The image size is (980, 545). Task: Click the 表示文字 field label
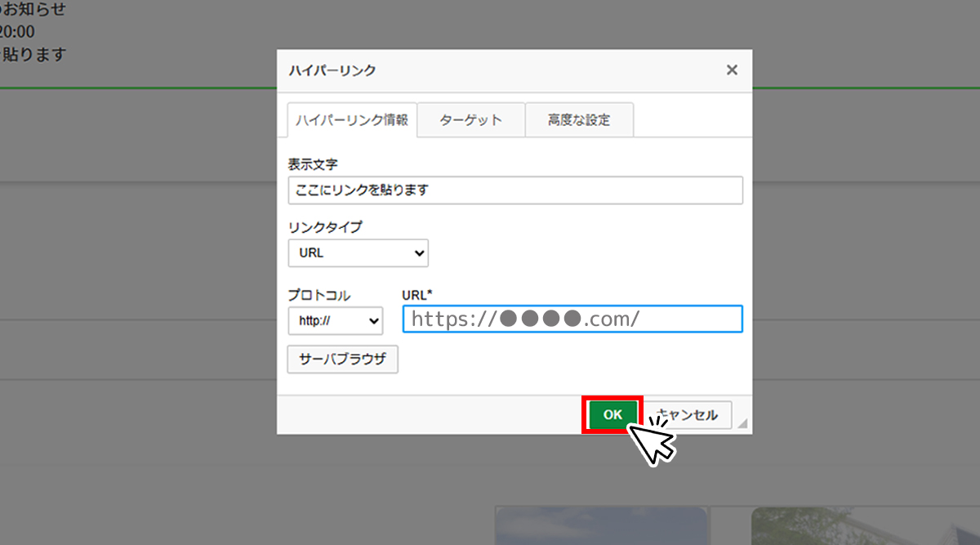point(313,164)
